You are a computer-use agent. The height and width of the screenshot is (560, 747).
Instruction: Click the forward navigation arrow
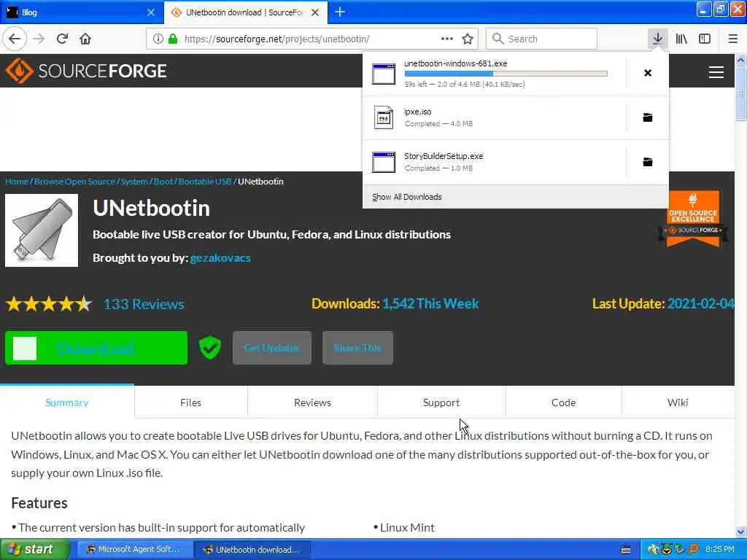click(x=39, y=39)
